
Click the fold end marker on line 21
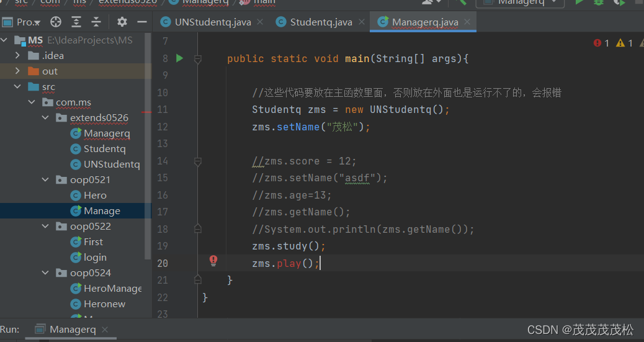pos(197,279)
